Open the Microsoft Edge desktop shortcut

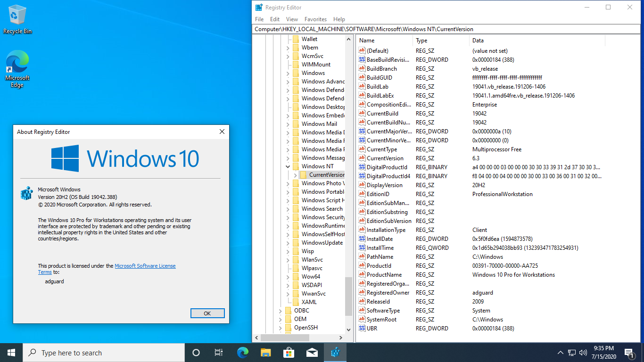pos(17,69)
